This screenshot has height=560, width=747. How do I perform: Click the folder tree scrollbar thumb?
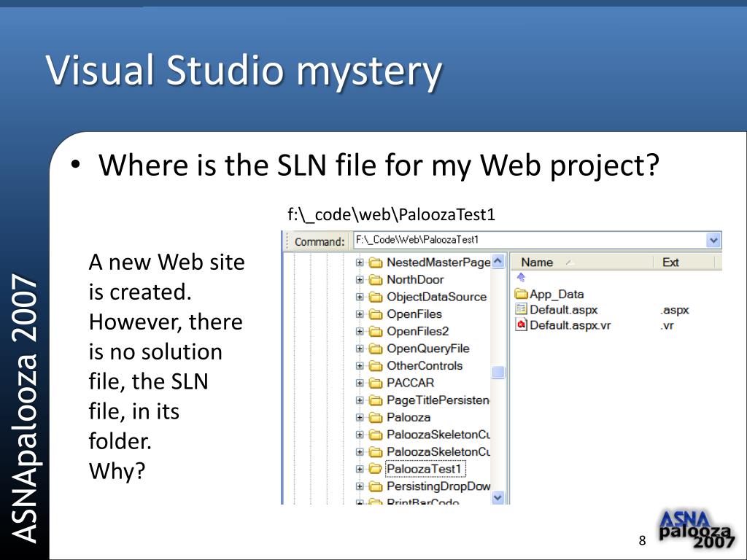pyautogui.click(x=498, y=372)
